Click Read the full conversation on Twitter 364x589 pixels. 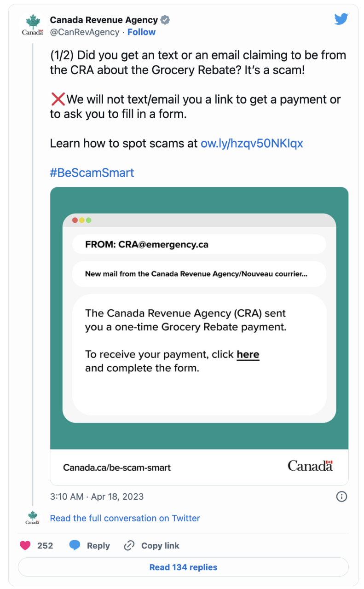(125, 518)
